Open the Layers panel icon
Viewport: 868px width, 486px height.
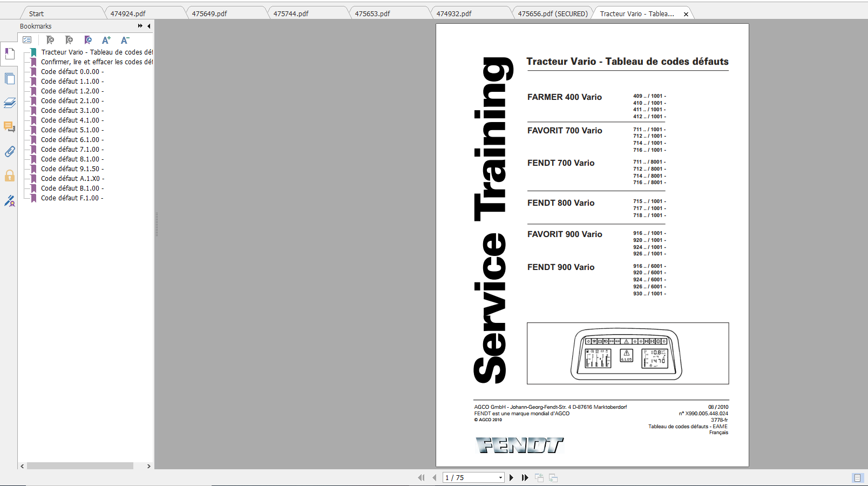point(10,103)
